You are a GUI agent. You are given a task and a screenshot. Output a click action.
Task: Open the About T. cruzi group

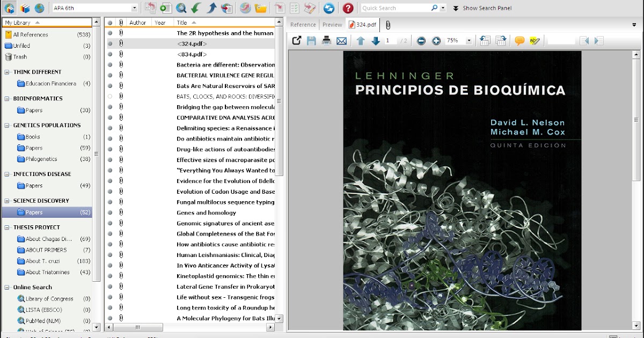[43, 261]
